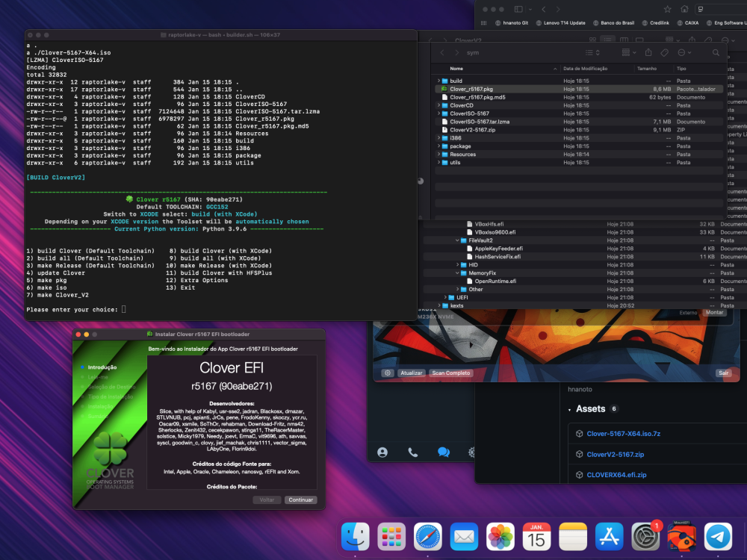Collapse the FileVault2 folder
Viewport: 747px width, 560px height.
coord(457,240)
